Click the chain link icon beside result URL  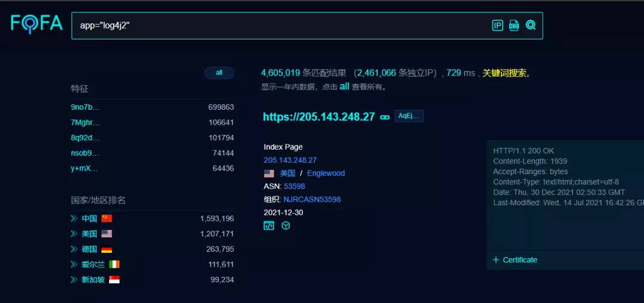pos(385,117)
